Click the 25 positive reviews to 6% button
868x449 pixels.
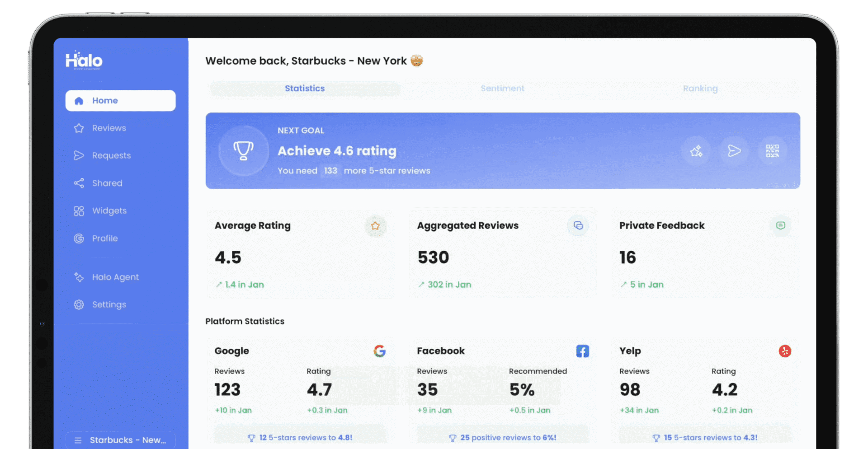(502, 437)
